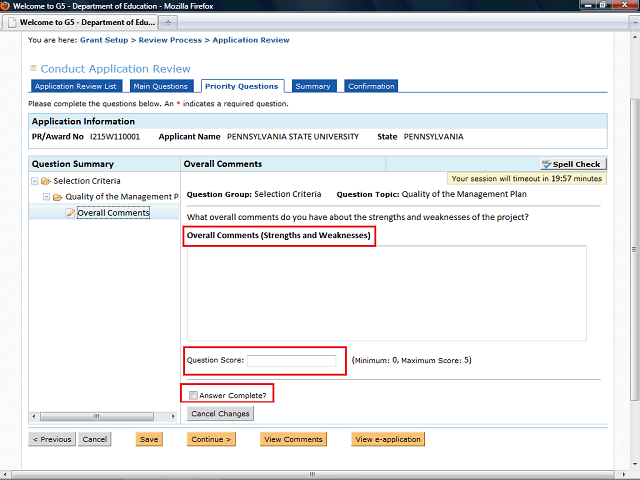Go to the Summary tab
This screenshot has height=480, width=640.
click(x=313, y=86)
